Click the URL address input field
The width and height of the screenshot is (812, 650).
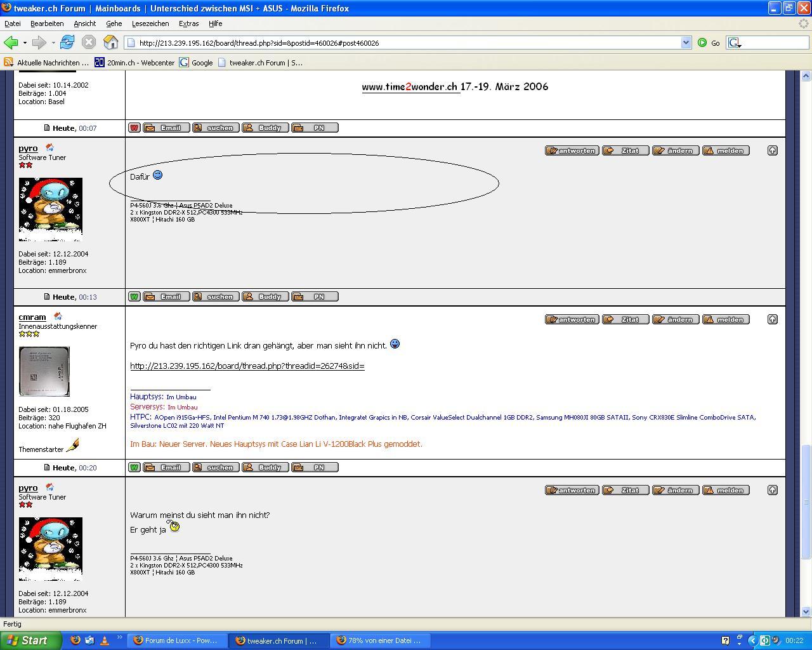[406, 43]
